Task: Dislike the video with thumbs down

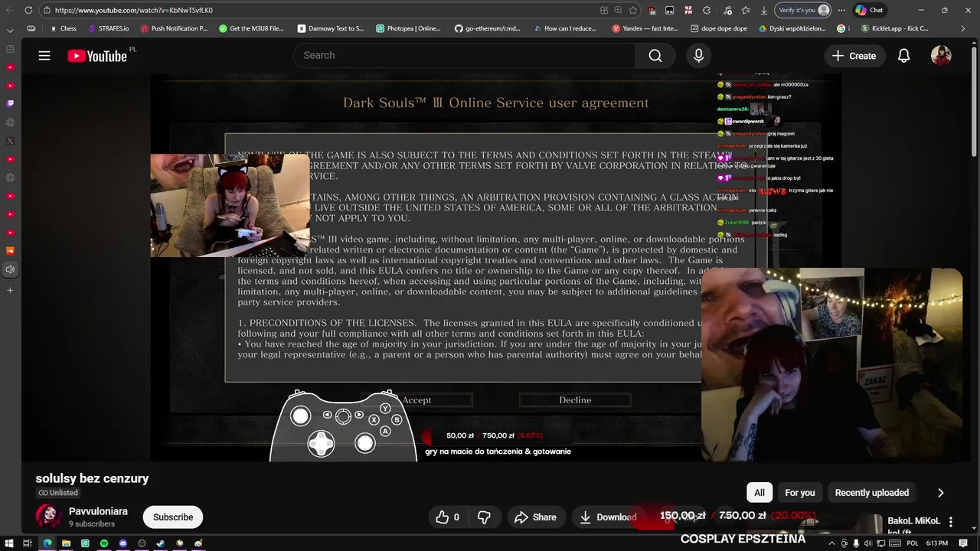Action: point(484,517)
